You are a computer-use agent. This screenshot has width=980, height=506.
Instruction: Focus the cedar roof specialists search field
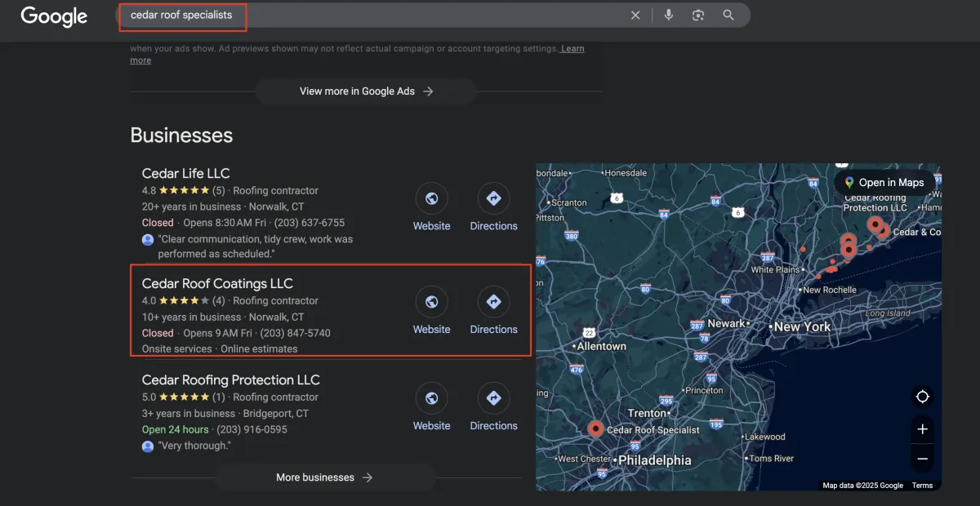pos(367,16)
